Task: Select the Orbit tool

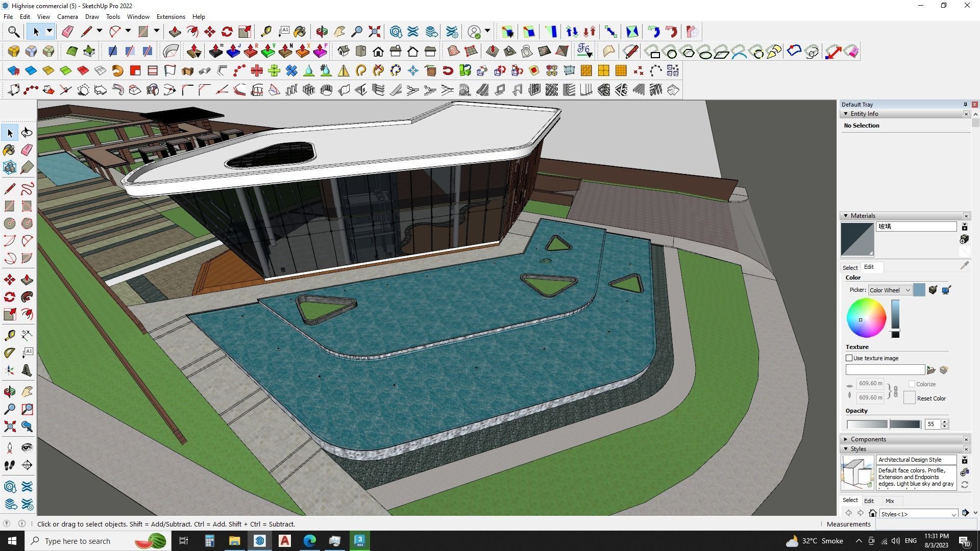Action: tap(9, 392)
